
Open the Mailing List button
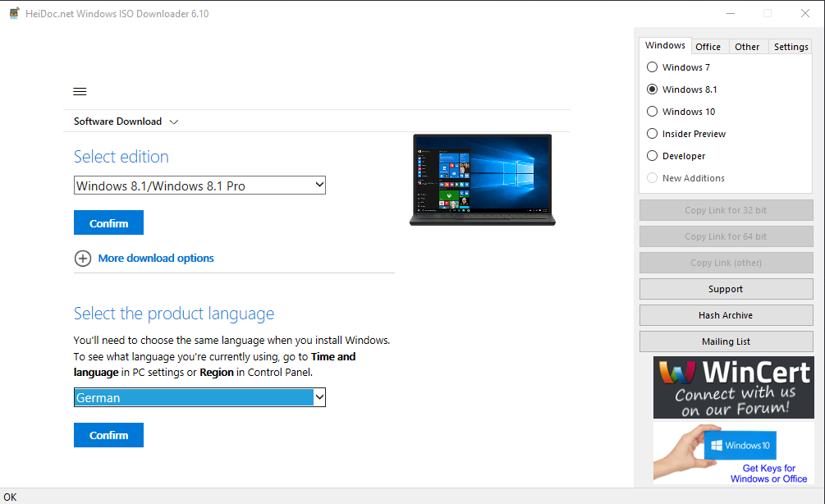coord(726,341)
